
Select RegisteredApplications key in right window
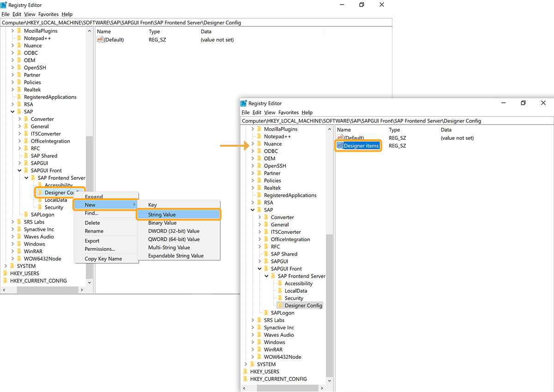point(290,196)
